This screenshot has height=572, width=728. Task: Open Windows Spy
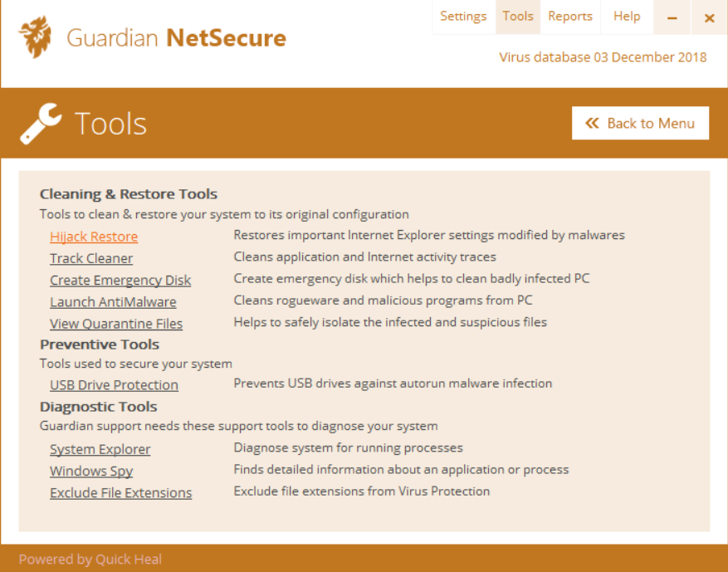click(x=90, y=471)
